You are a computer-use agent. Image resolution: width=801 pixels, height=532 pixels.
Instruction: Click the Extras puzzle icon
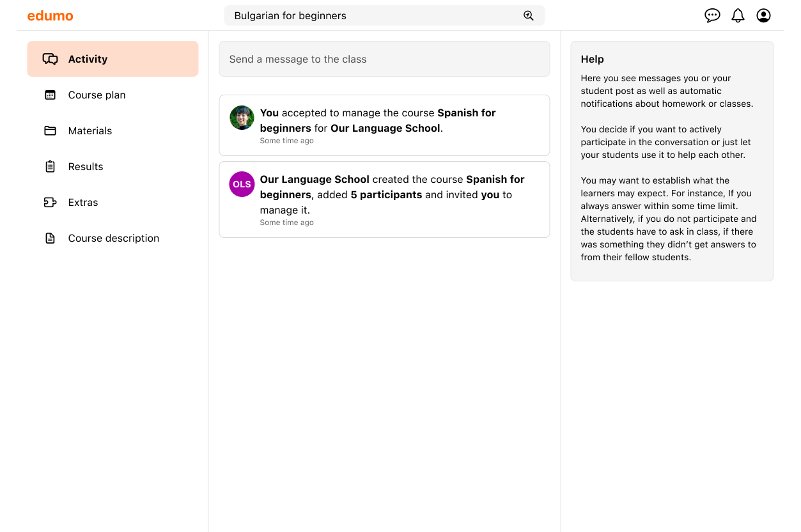[50, 202]
